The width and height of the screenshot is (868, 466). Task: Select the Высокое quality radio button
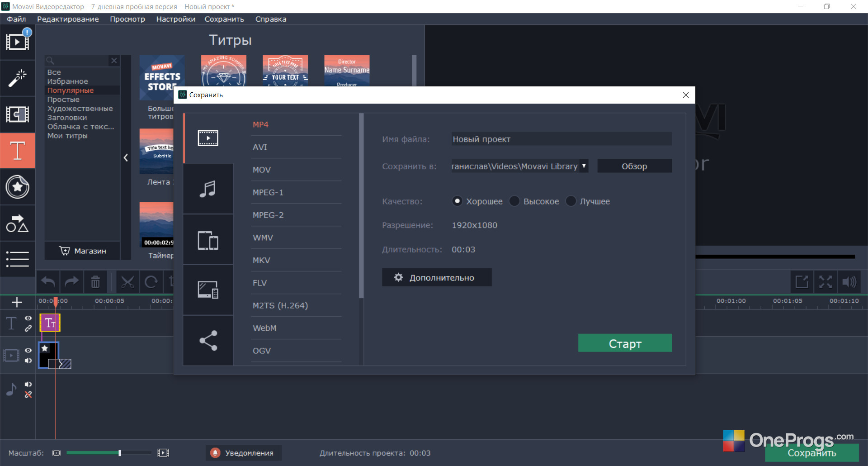514,201
